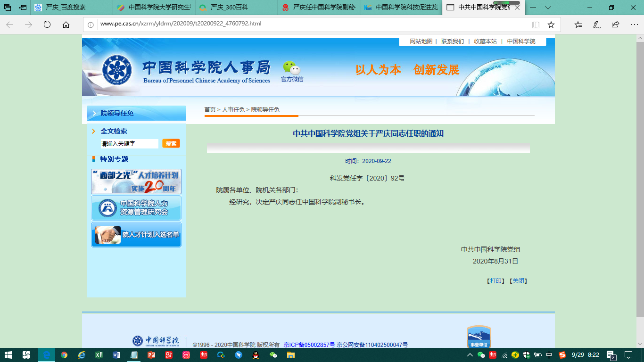Open Notepad from taskbar
Screen dimensions: 644x362
tap(134, 355)
